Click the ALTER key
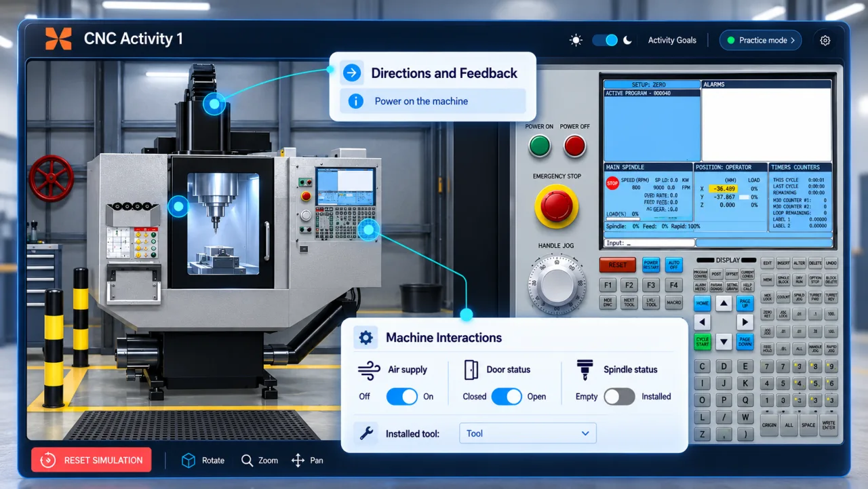The image size is (868, 489). [x=800, y=262]
